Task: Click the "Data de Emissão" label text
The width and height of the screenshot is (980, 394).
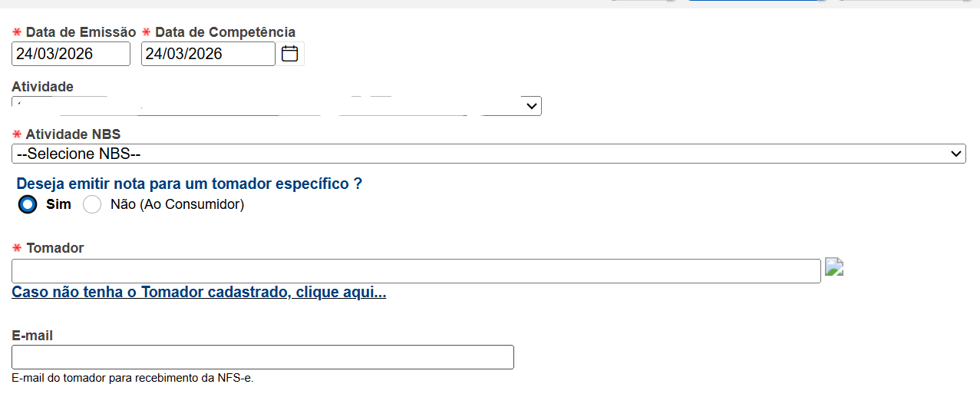Action: (x=81, y=32)
